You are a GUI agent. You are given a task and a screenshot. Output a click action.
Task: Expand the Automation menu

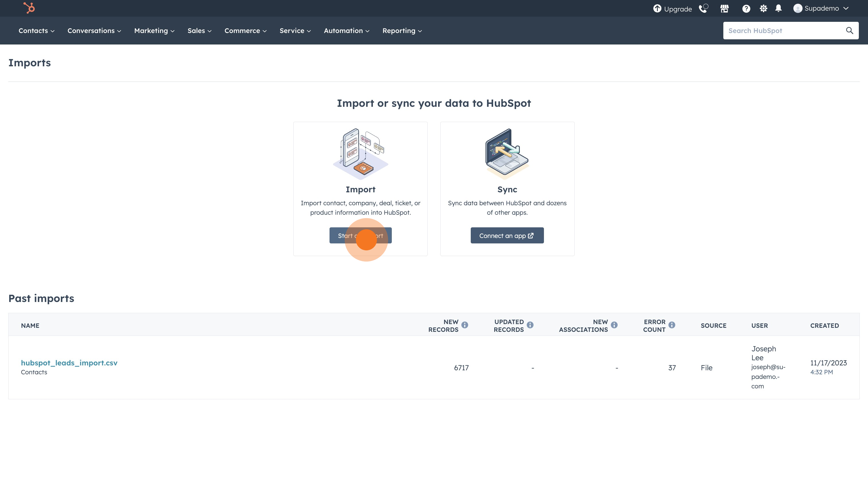tap(347, 31)
